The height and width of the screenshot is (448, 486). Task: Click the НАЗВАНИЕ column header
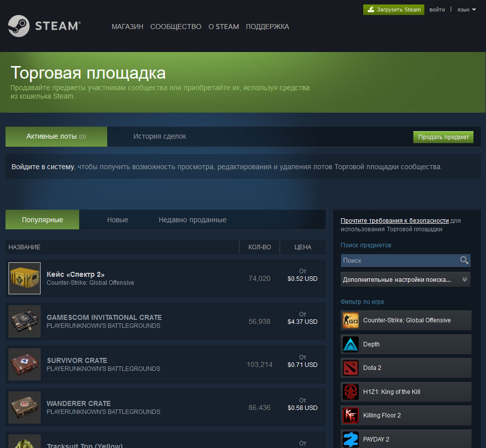(25, 247)
